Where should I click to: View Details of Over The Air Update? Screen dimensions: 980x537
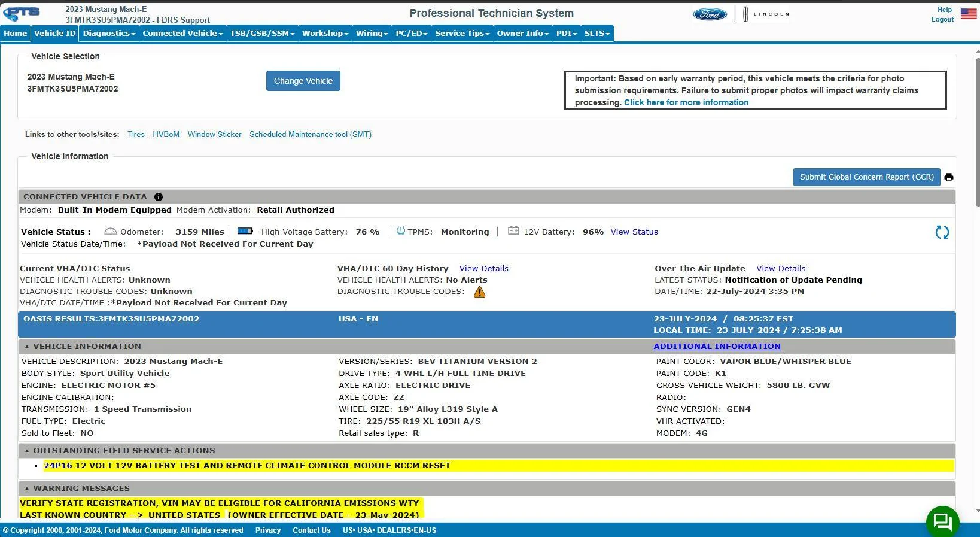point(781,269)
